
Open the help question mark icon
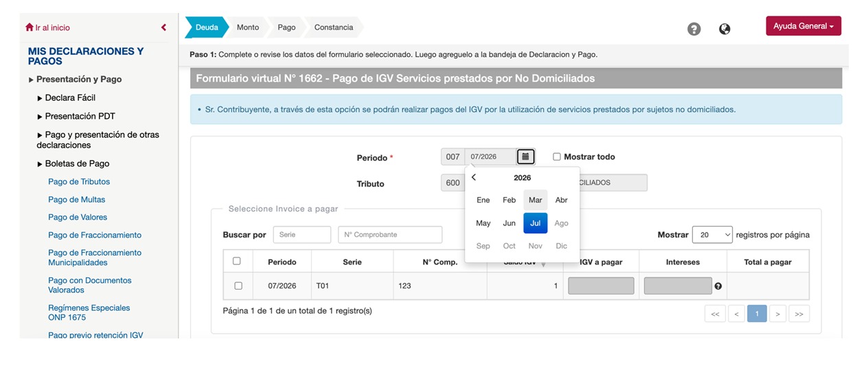tap(694, 29)
